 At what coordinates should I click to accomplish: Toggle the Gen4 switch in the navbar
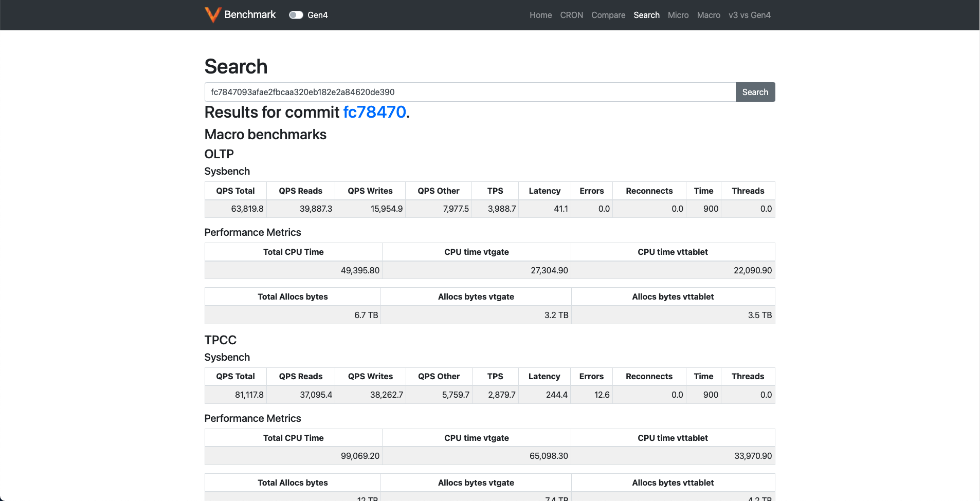pos(296,15)
